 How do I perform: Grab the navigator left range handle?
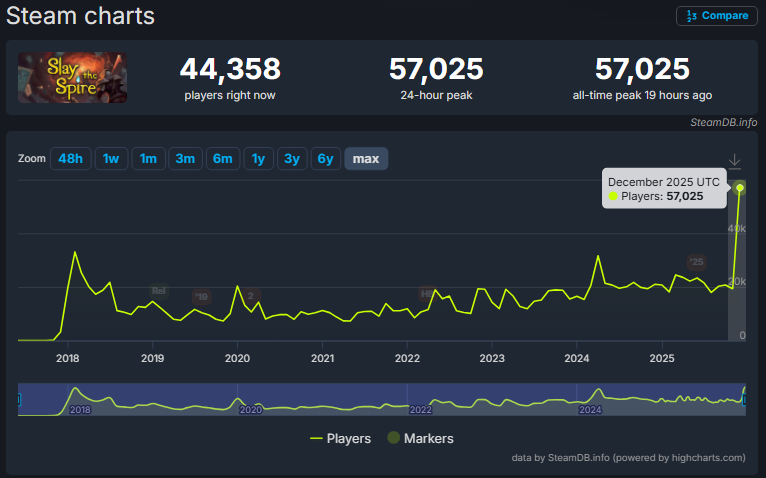(19, 400)
